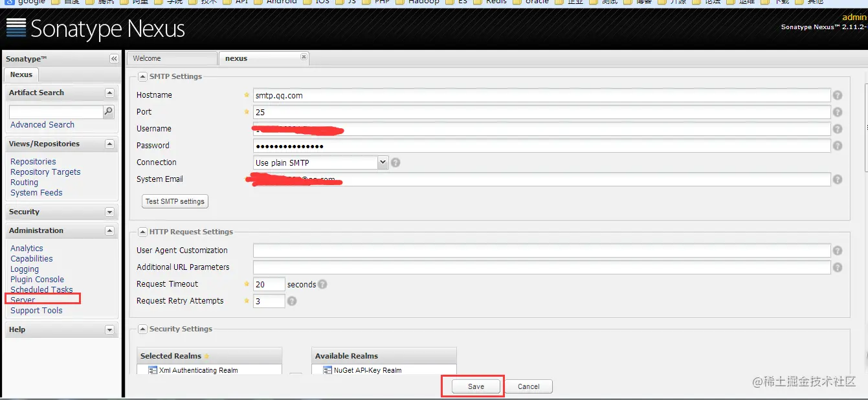Open help icon beside Request Timeout seconds
Image resolution: width=868 pixels, height=400 pixels.
click(x=322, y=284)
